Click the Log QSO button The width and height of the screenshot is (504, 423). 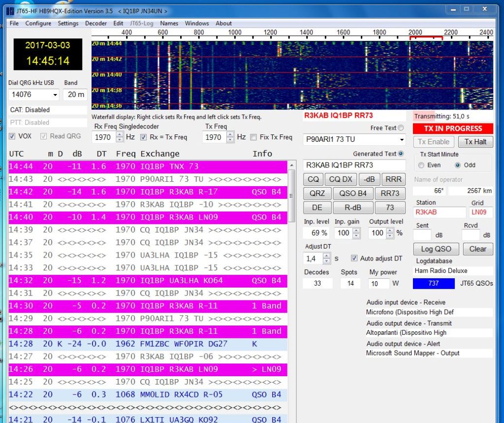[x=436, y=249]
